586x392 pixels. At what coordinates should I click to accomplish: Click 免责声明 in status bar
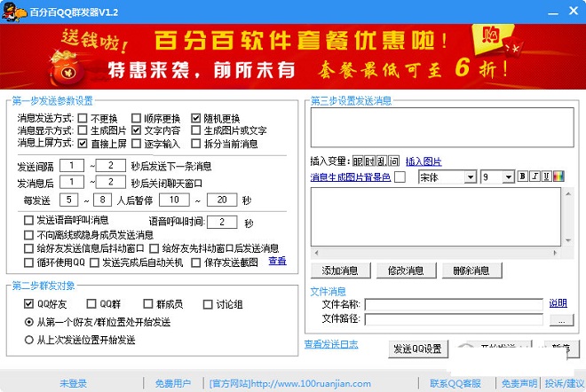(x=519, y=383)
